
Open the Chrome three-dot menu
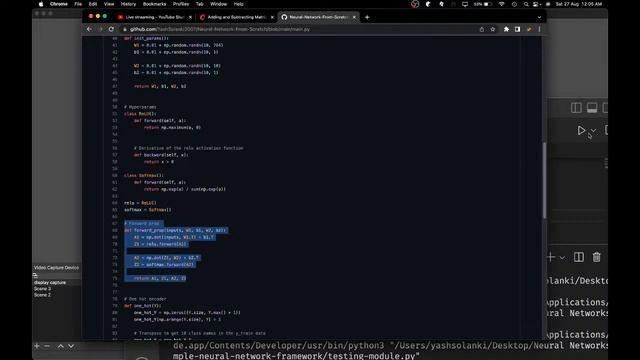pyautogui.click(x=539, y=29)
